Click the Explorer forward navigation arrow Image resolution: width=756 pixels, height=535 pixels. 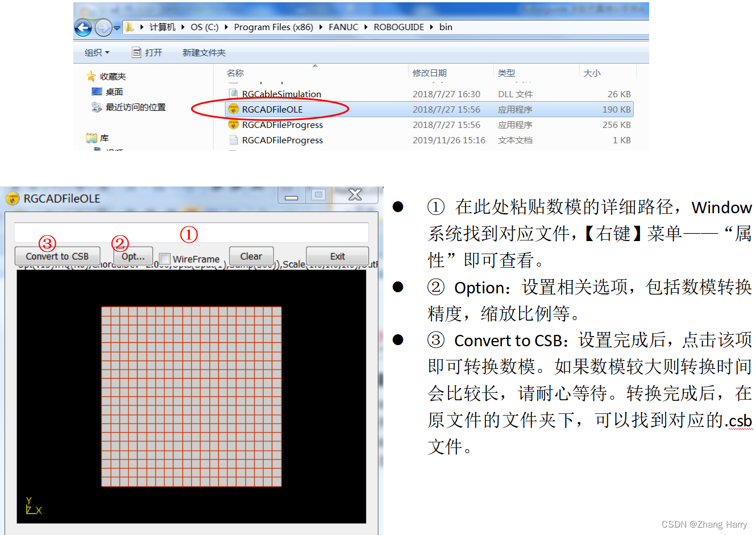tap(103, 27)
